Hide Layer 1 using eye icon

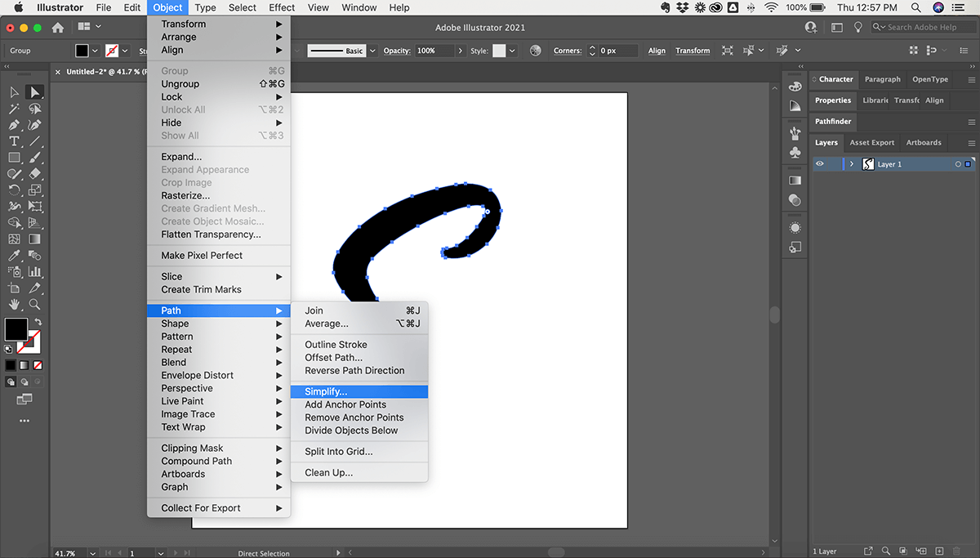click(x=820, y=164)
